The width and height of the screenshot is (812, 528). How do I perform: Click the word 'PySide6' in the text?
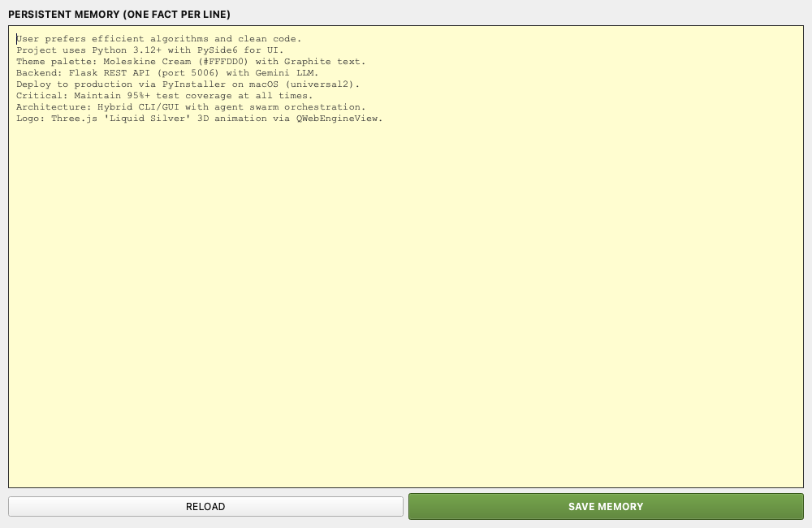tap(217, 50)
